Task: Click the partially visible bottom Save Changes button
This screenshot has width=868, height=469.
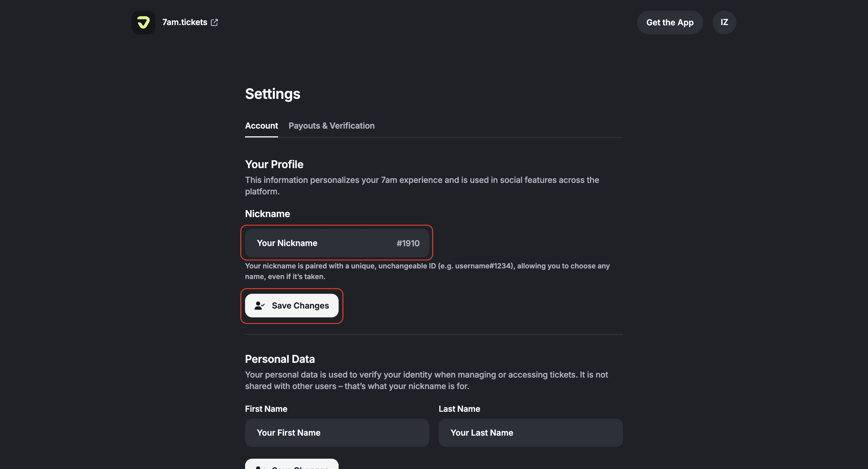Action: [x=292, y=465]
